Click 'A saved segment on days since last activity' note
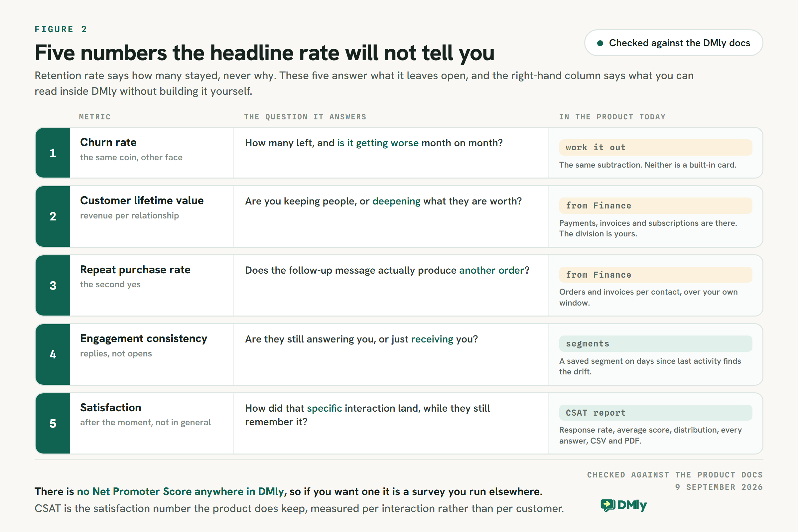The width and height of the screenshot is (798, 532). [x=650, y=366]
